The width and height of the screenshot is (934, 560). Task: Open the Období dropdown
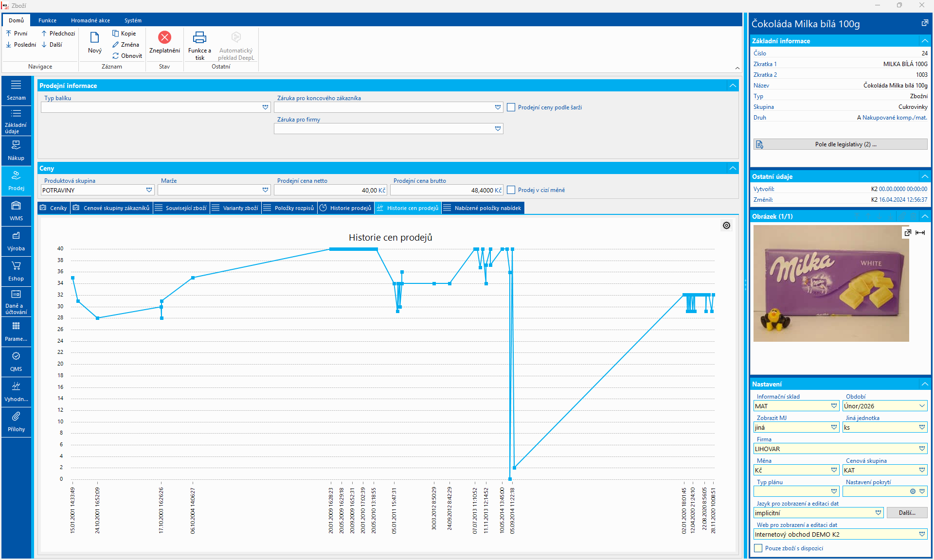pyautogui.click(x=922, y=406)
